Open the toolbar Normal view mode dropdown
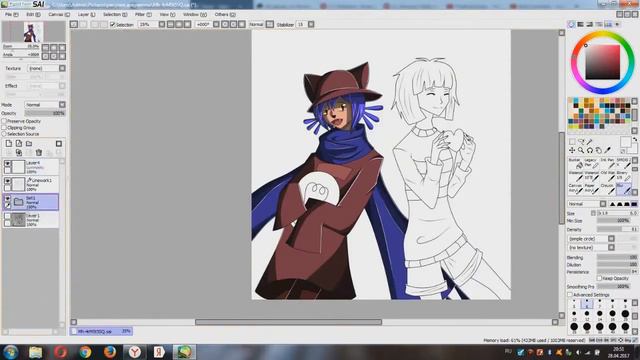This screenshot has height=360, width=640. tap(269, 24)
